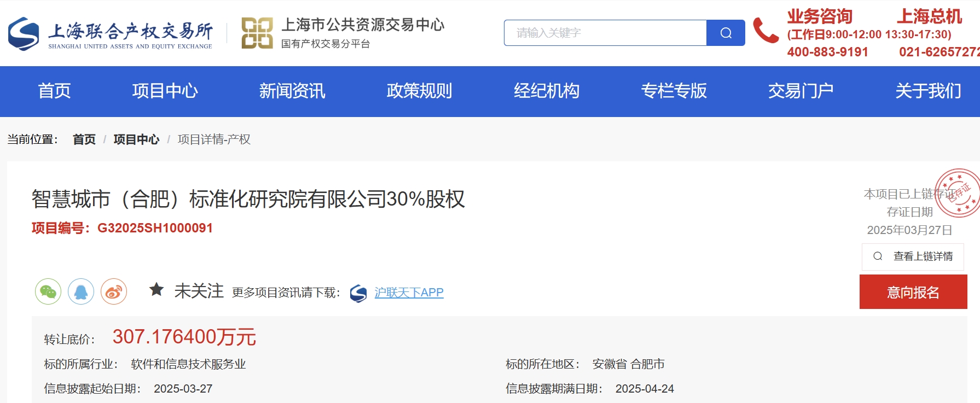Viewport: 980px width, 403px height.
Task: Open the 项目中心 nav menu item
Action: click(165, 91)
